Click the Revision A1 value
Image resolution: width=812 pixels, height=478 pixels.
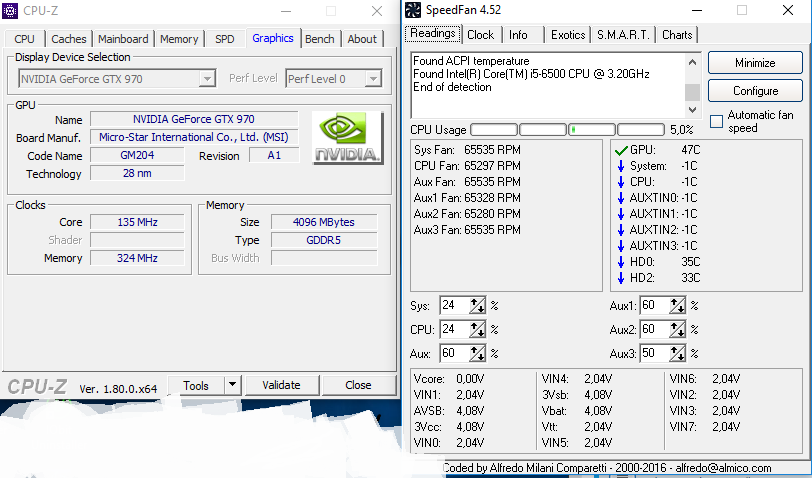coord(274,155)
